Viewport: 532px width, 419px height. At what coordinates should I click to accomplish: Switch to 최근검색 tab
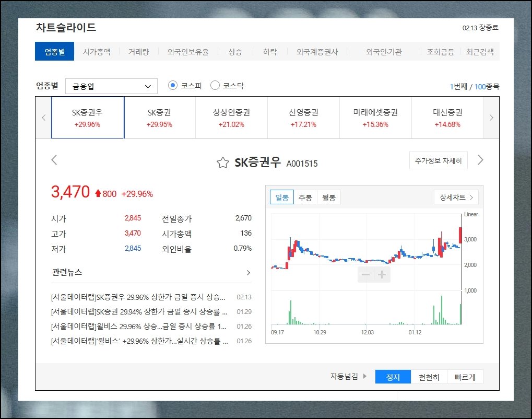click(480, 52)
